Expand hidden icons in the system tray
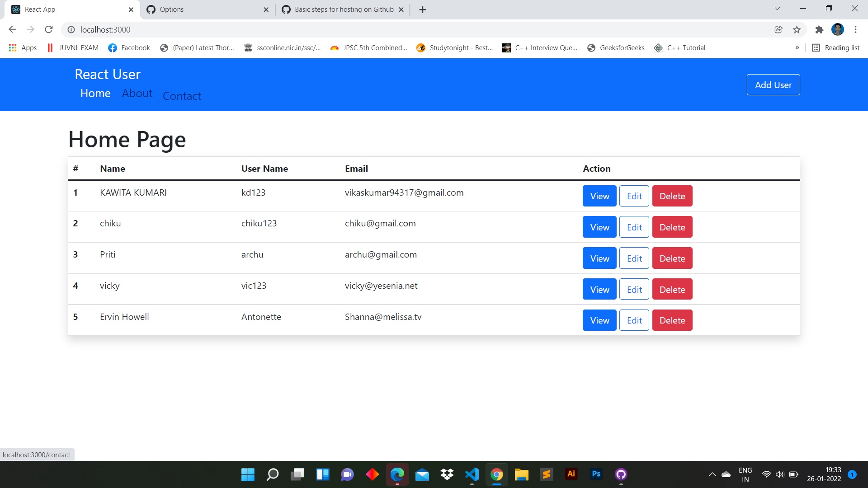The image size is (868, 488). 712,474
